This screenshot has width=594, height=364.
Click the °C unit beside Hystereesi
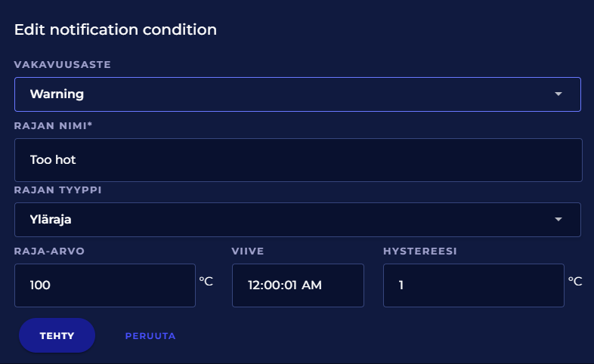click(574, 281)
